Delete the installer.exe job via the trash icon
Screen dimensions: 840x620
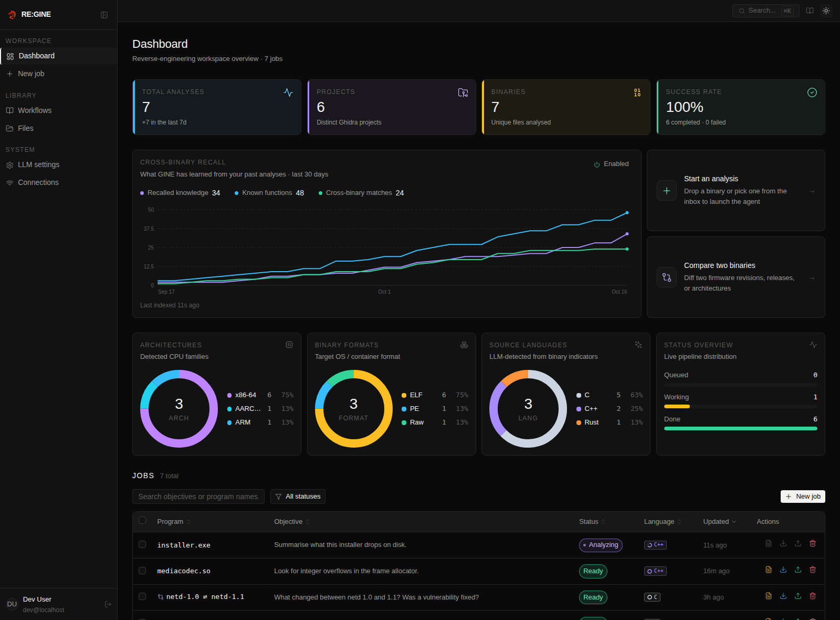(x=813, y=543)
